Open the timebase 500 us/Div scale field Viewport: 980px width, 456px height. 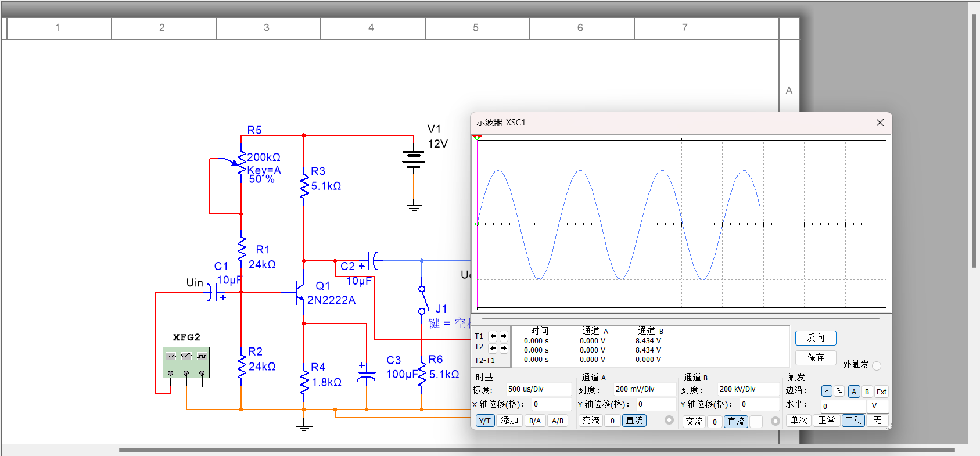539,389
